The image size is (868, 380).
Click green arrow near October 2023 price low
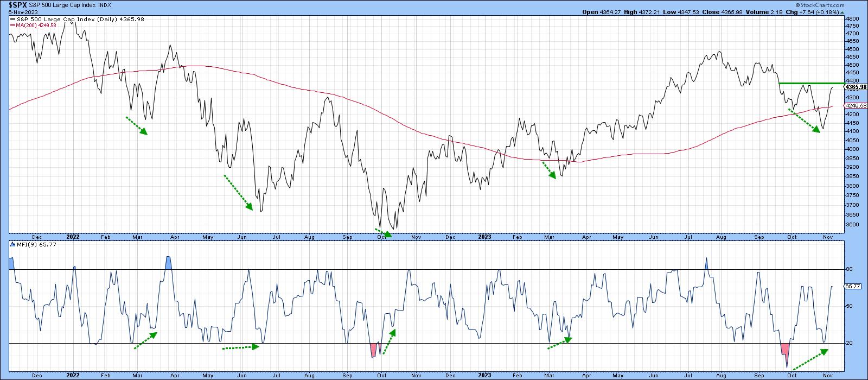click(804, 121)
